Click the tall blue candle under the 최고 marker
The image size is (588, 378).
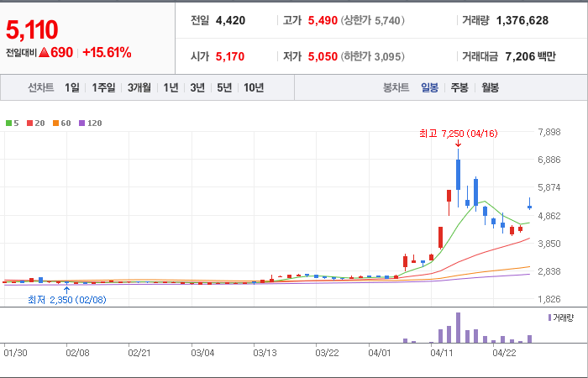(x=458, y=175)
